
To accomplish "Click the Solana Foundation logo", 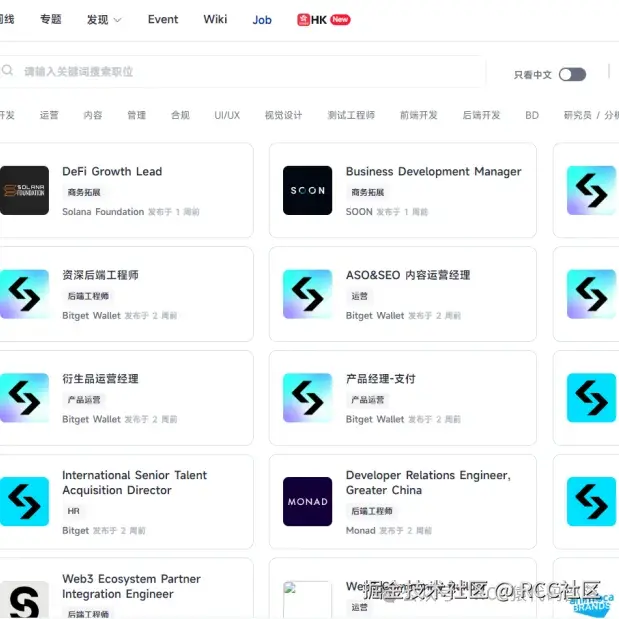I will [24, 190].
